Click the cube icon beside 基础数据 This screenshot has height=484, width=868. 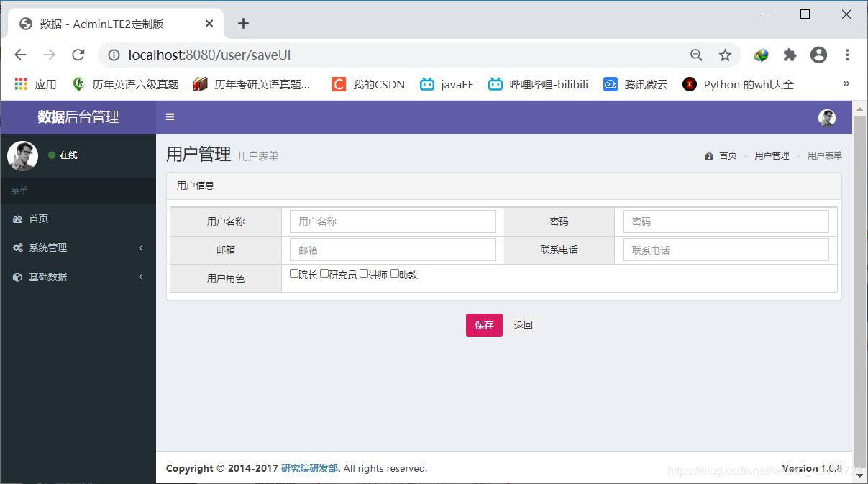18,277
